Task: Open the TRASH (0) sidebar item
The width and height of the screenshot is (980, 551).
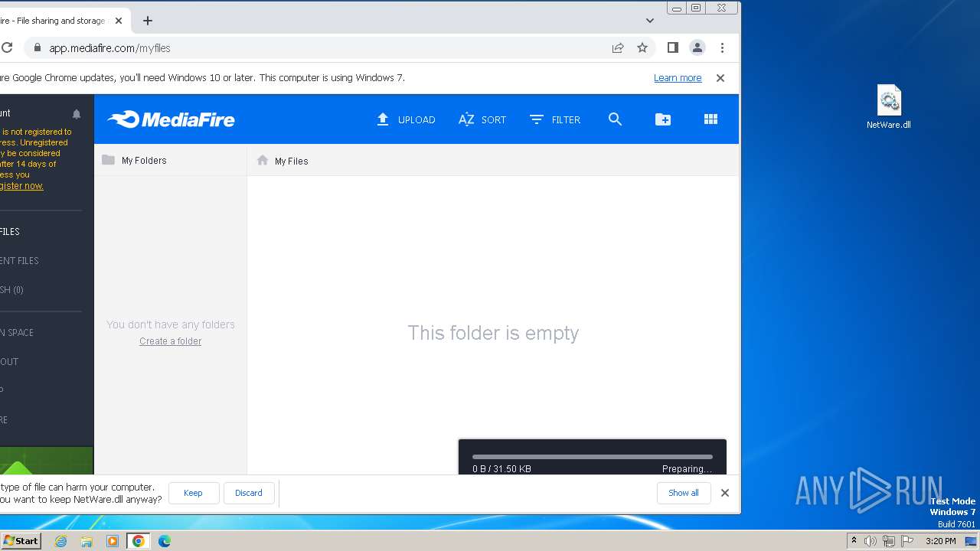Action: [11, 290]
